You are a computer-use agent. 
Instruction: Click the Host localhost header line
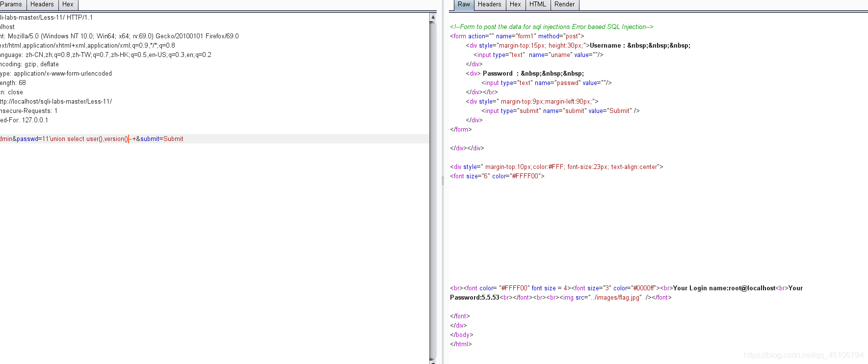tap(7, 27)
